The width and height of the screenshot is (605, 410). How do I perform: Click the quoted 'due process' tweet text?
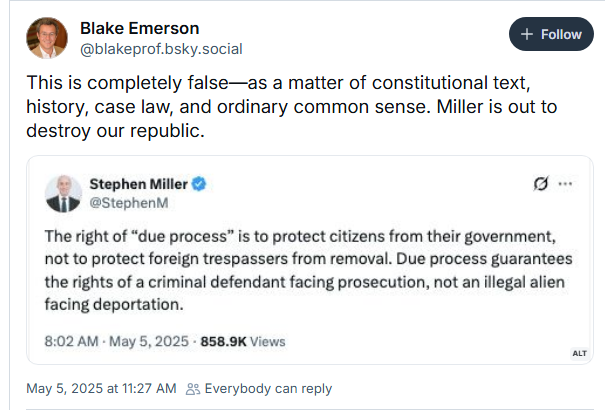308,270
